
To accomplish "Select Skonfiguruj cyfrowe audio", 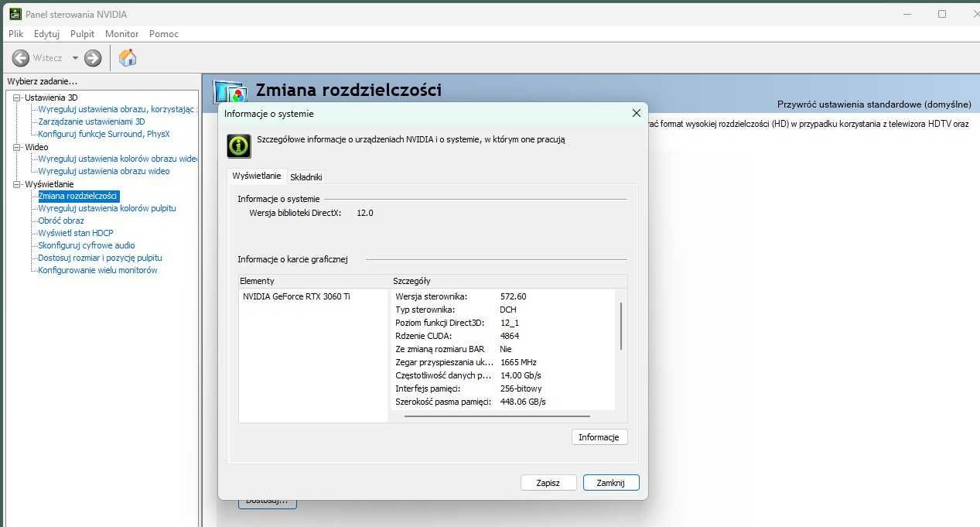I will (87, 245).
